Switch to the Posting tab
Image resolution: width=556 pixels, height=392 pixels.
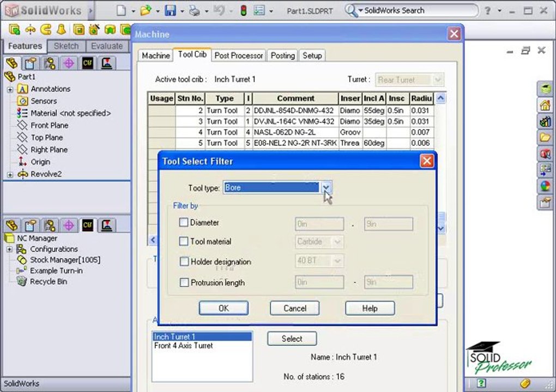click(282, 56)
